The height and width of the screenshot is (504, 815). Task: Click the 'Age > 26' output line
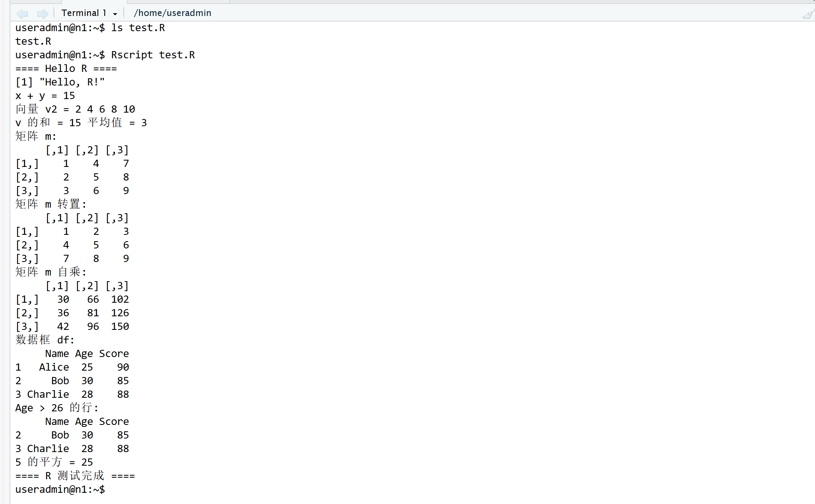pyautogui.click(x=56, y=408)
